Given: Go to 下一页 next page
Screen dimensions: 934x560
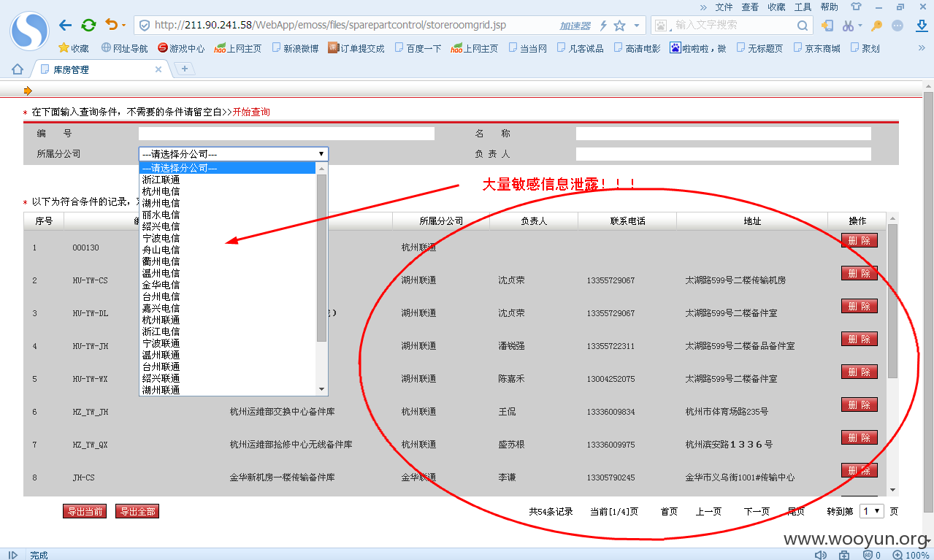Looking at the screenshot, I should pos(757,512).
